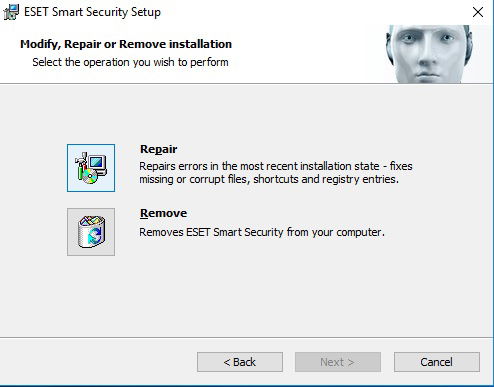Cancel the ESET setup wizard
Viewport: 494px width, 387px height.
[437, 362]
